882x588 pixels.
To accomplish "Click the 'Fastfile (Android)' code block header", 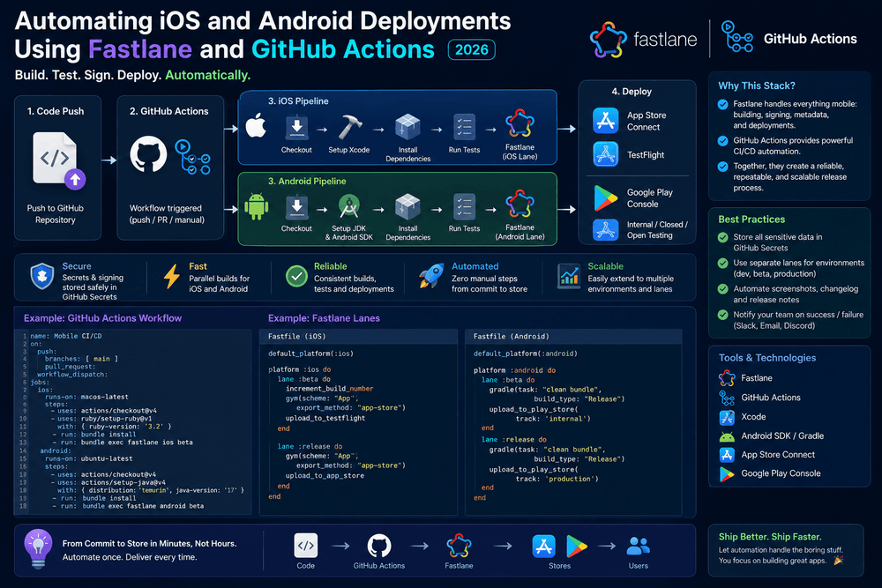I will (574, 336).
